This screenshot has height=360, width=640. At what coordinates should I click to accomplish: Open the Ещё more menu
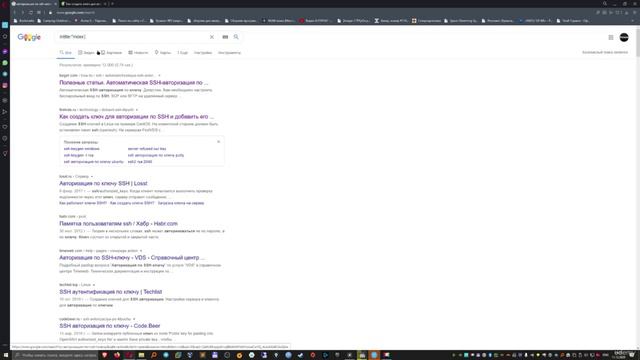pos(183,53)
